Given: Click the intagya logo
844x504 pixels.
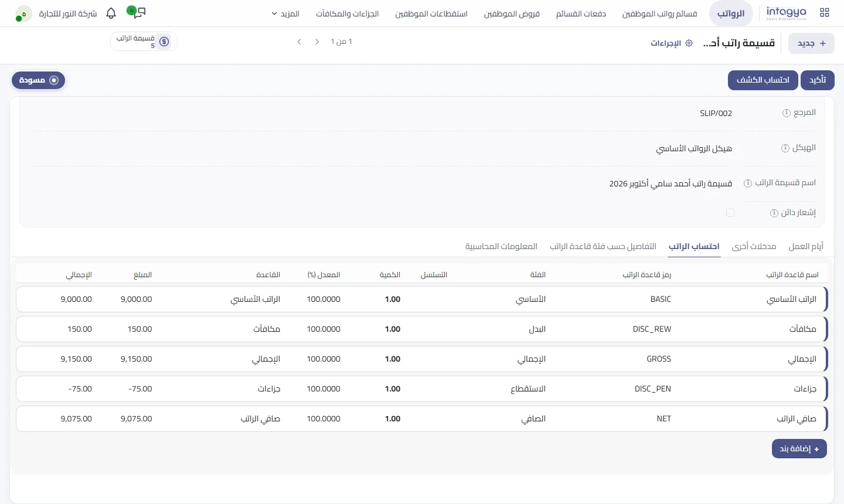Looking at the screenshot, I should point(786,13).
